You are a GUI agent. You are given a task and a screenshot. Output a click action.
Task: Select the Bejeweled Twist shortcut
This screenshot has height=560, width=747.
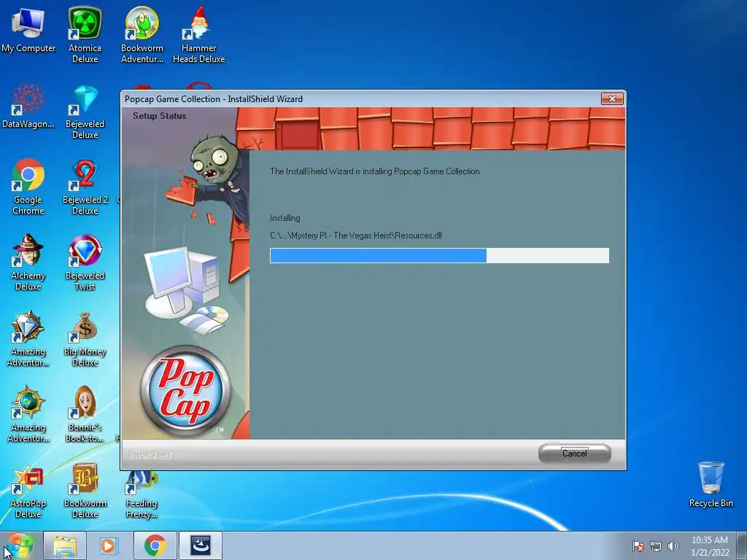coord(85,262)
